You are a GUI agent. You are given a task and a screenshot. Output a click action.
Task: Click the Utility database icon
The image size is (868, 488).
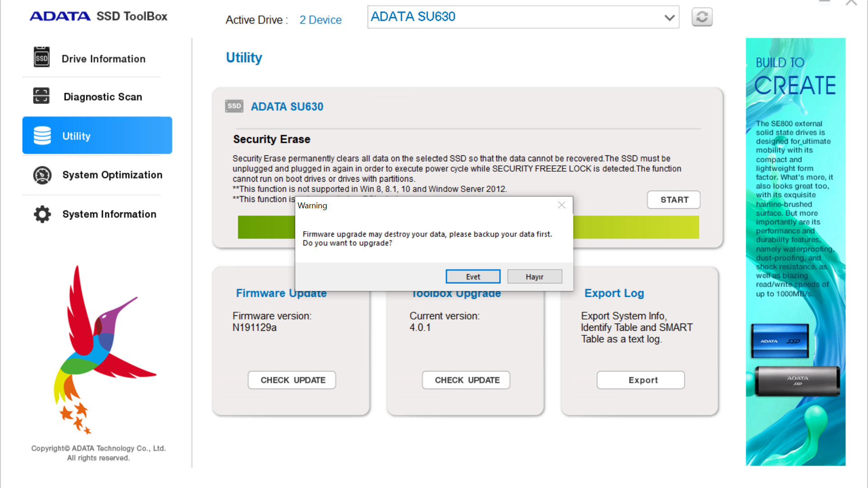click(x=42, y=136)
